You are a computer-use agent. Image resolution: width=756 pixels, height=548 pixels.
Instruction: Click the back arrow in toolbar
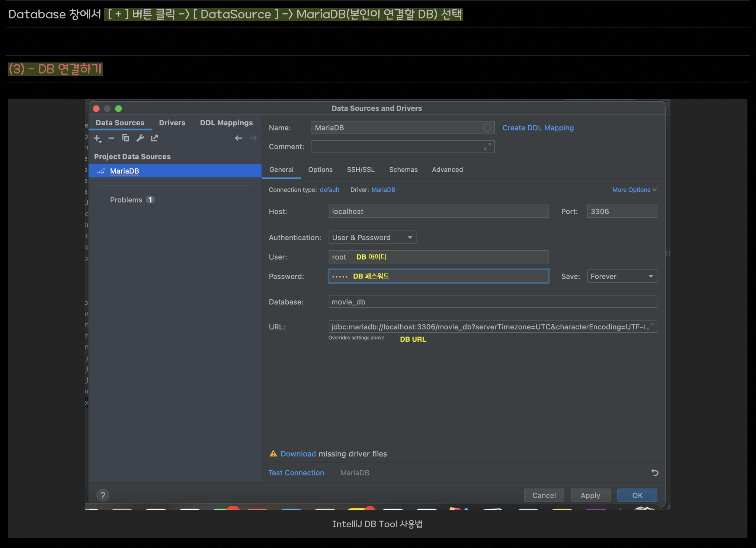tap(238, 138)
